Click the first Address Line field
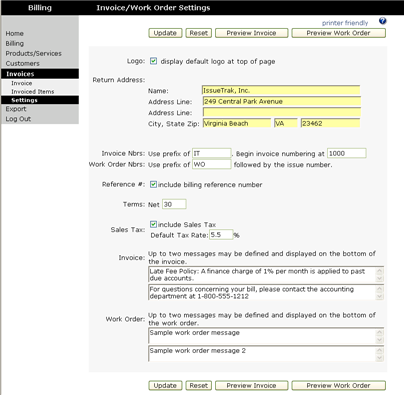 click(282, 101)
